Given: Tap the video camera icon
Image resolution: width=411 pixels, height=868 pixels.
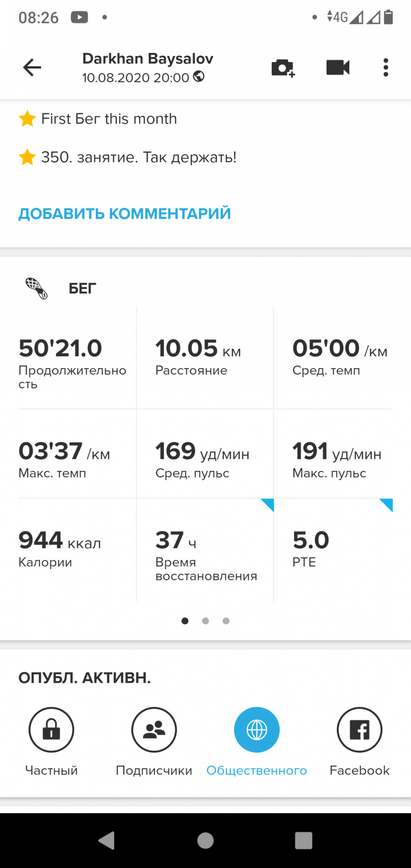Looking at the screenshot, I should pyautogui.click(x=338, y=67).
